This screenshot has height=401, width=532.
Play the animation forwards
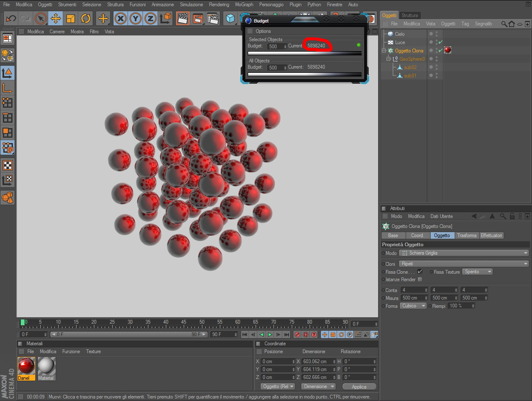(270, 334)
